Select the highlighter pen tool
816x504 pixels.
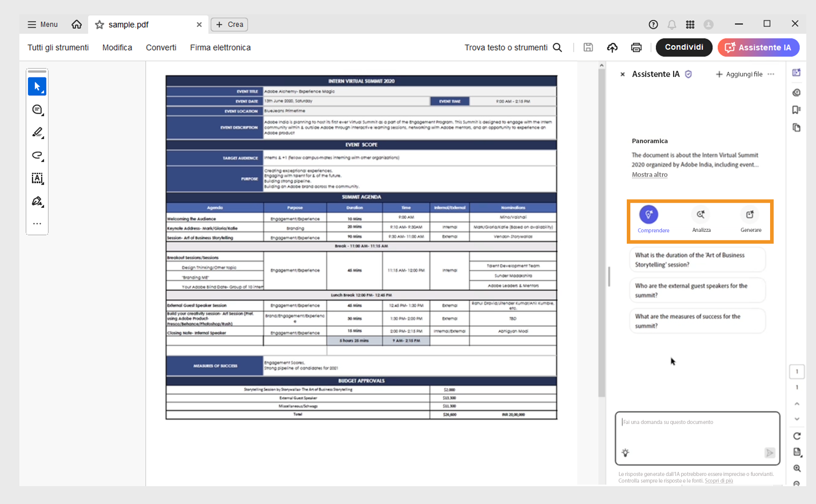click(x=37, y=132)
